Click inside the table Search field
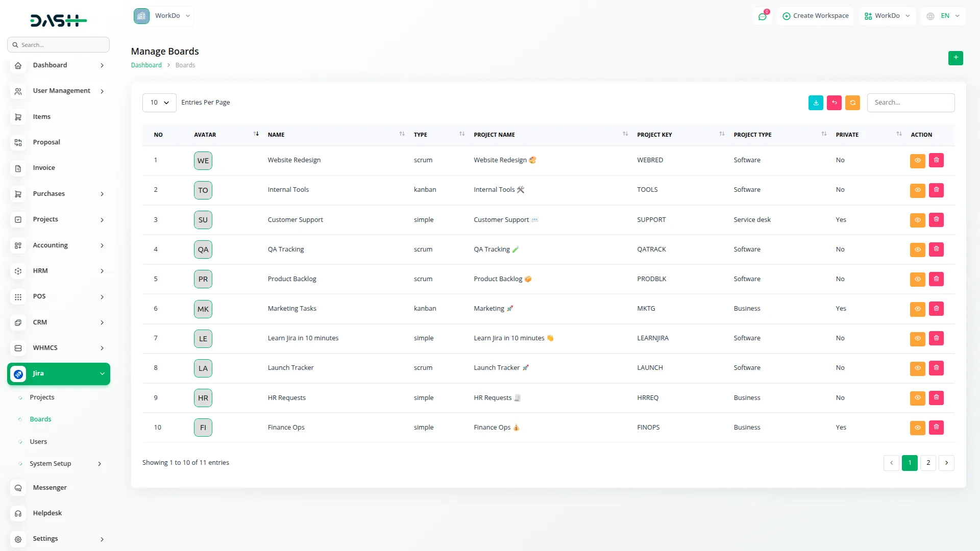This screenshot has width=980, height=551. 911,103
